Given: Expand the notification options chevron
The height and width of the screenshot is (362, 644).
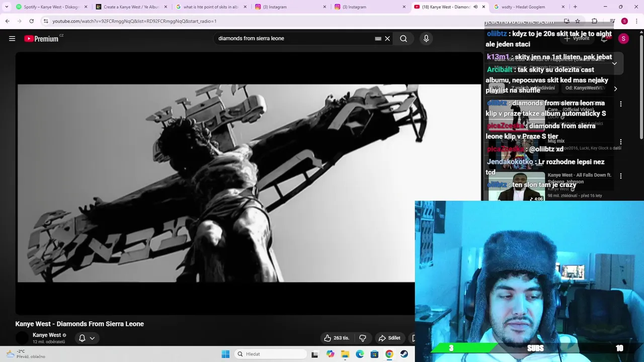Looking at the screenshot, I should click(x=92, y=338).
